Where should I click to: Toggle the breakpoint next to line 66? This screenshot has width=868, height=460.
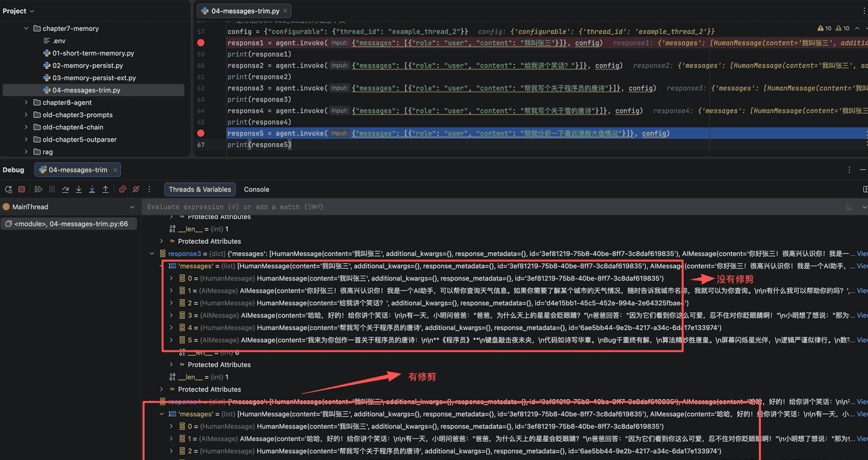pyautogui.click(x=201, y=133)
